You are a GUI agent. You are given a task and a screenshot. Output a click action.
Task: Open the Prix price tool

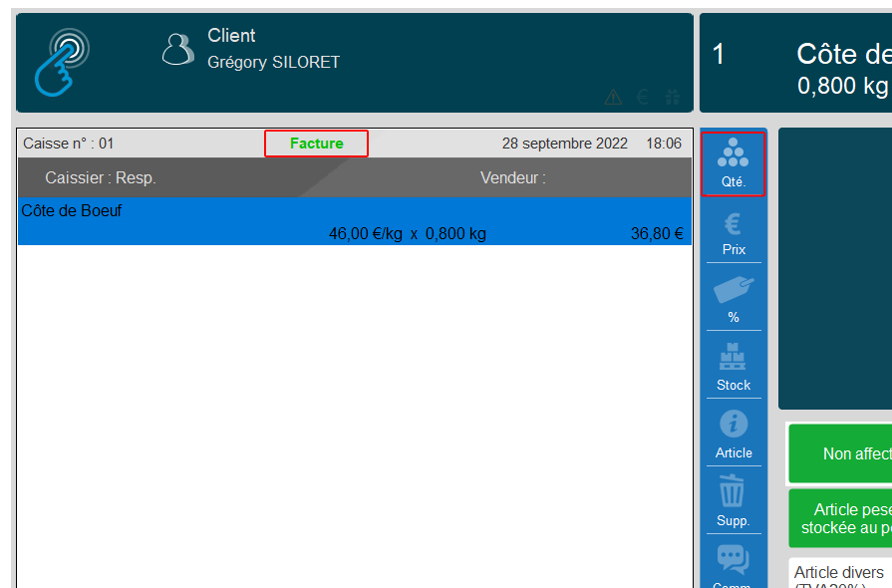tap(734, 232)
